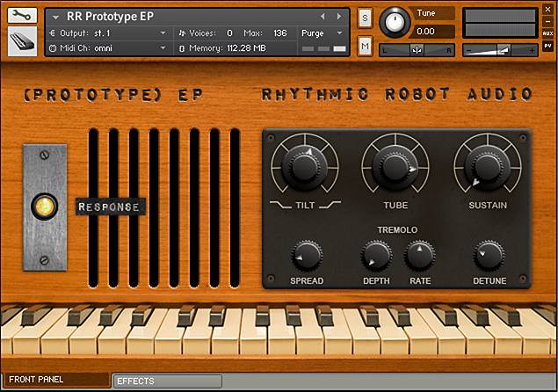Select the FRONT PANEL tab
The width and height of the screenshot is (558, 392).
[x=56, y=380]
